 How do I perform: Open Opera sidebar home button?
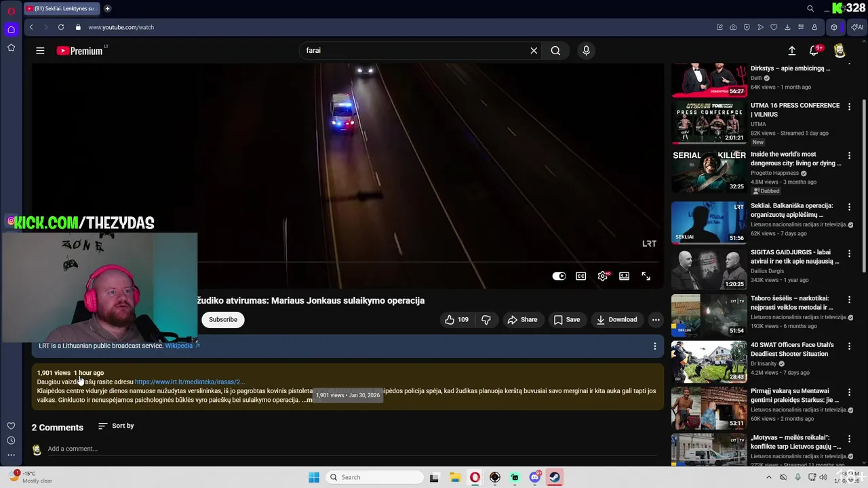[11, 29]
